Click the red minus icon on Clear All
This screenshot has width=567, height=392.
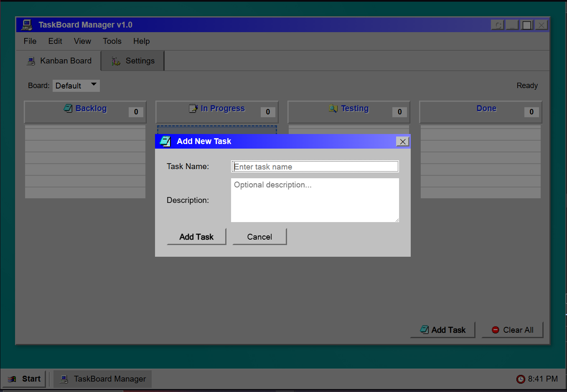click(x=496, y=329)
